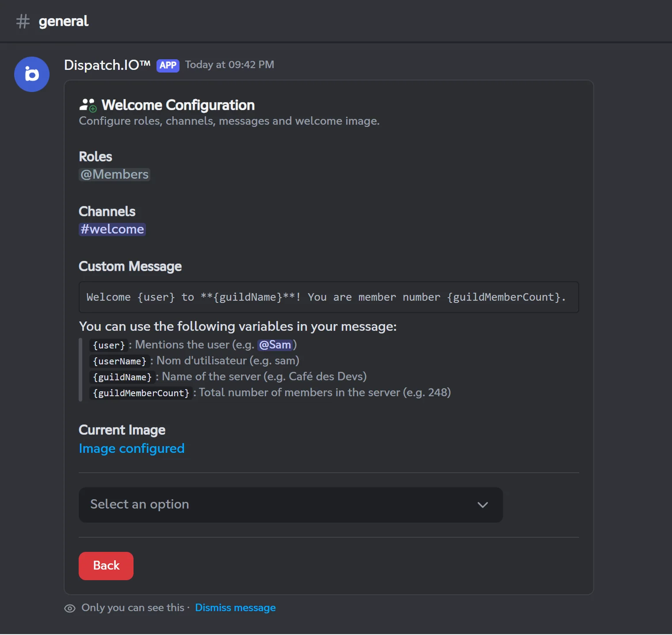This screenshot has height=635, width=672.
Task: Click the eye icon next to Only you can see this
Action: coord(70,608)
